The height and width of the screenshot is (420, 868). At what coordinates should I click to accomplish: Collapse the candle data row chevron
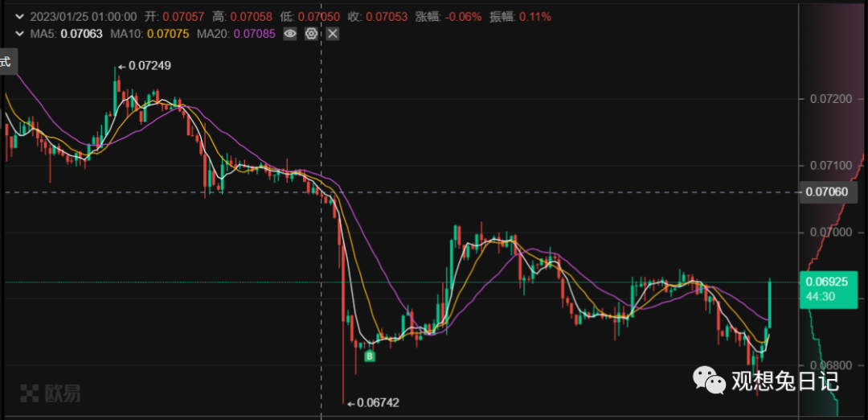click(21, 17)
